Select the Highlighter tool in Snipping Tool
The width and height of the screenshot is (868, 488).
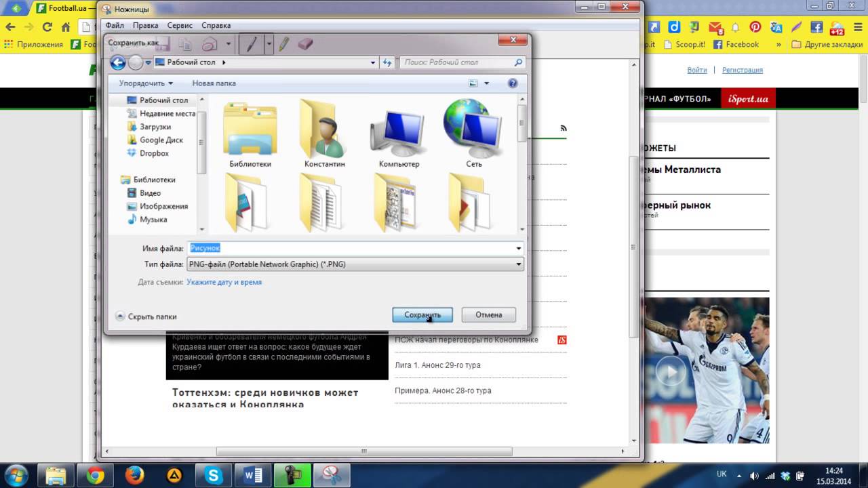coord(284,44)
